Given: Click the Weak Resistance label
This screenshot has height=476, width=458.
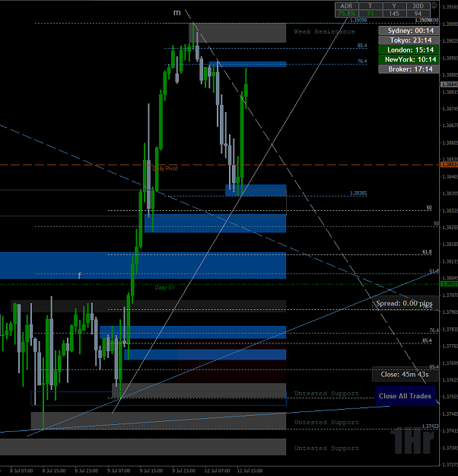Looking at the screenshot, I should [x=324, y=31].
